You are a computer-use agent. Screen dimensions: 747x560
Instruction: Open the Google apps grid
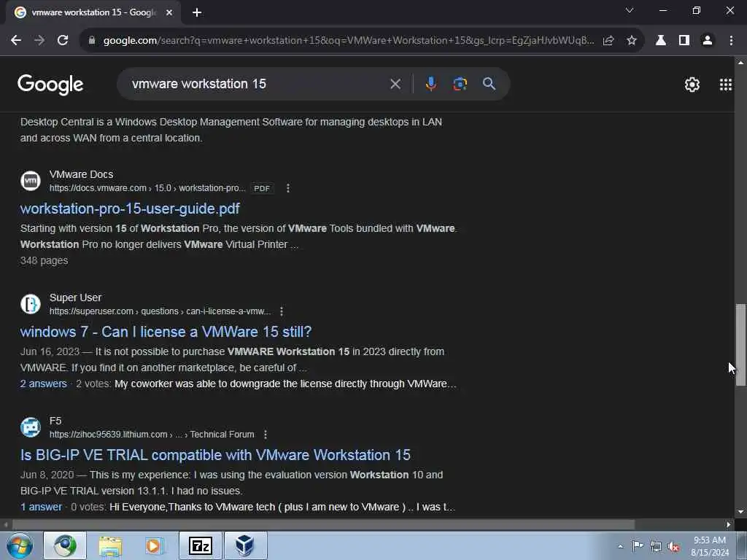(x=726, y=85)
